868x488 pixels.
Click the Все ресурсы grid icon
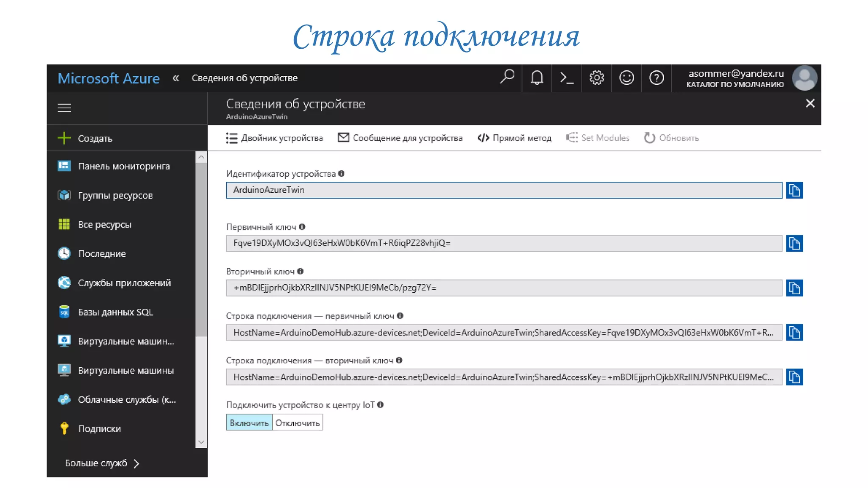pyautogui.click(x=64, y=225)
